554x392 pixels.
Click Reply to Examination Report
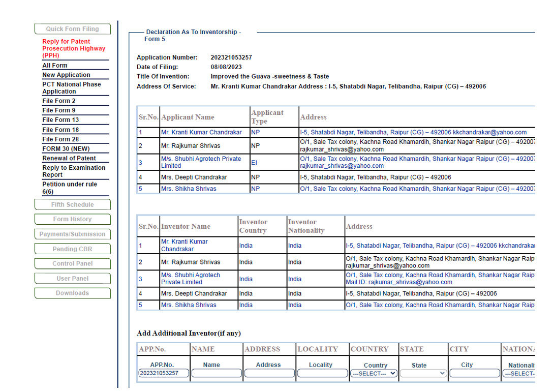click(x=74, y=171)
